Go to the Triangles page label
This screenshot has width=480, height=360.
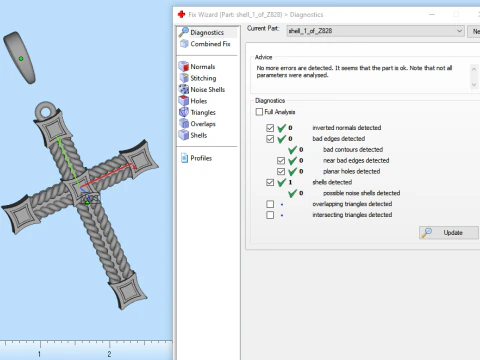203,112
